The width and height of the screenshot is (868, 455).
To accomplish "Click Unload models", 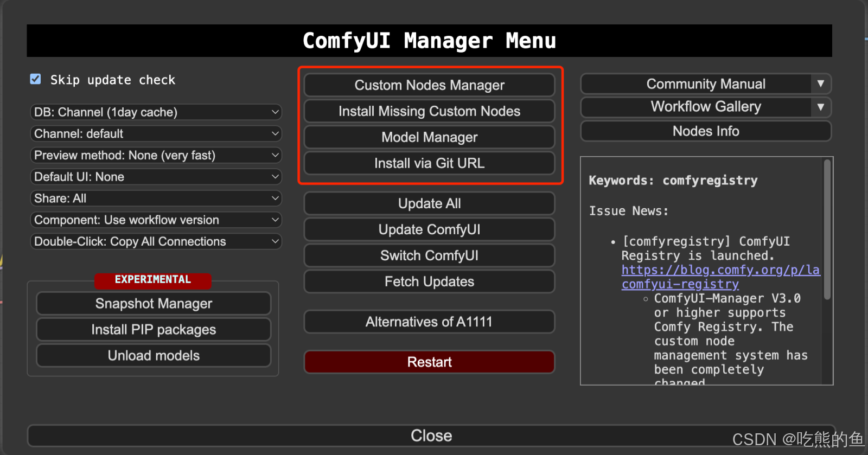I will click(154, 356).
